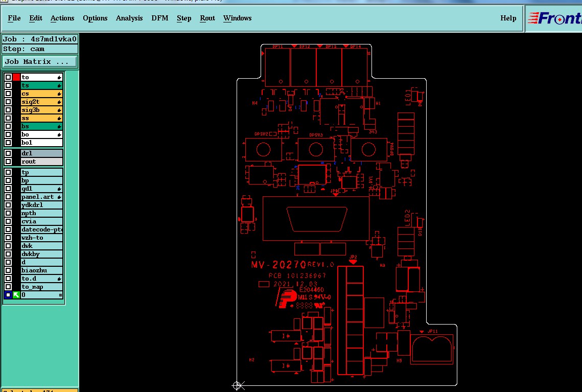Toggle the checkbox for the biaozhu layer
This screenshot has height=392, width=582.
[8, 270]
